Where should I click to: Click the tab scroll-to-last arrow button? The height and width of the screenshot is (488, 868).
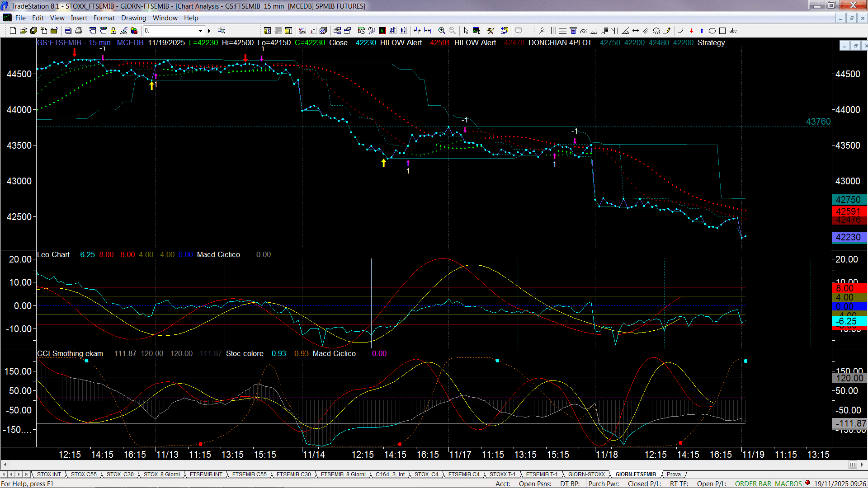pyautogui.click(x=26, y=474)
